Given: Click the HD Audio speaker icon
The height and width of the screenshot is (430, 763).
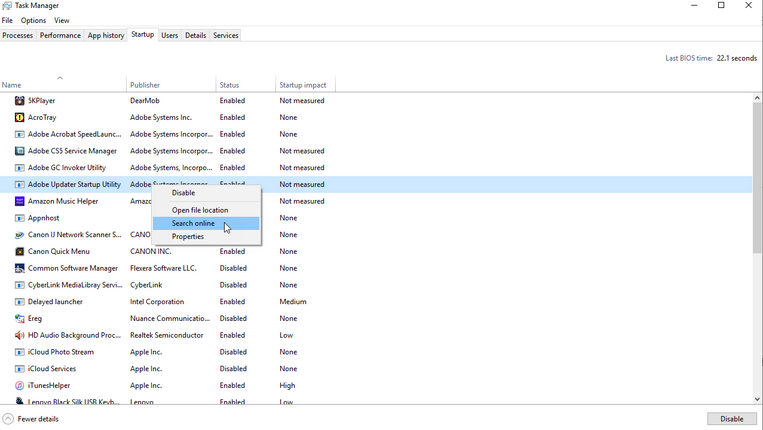Looking at the screenshot, I should [x=19, y=335].
